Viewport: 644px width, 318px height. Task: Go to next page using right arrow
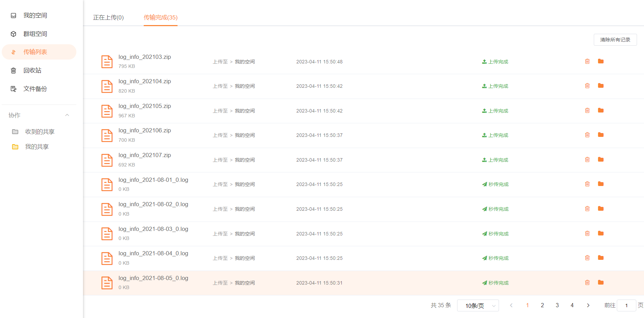pyautogui.click(x=588, y=305)
